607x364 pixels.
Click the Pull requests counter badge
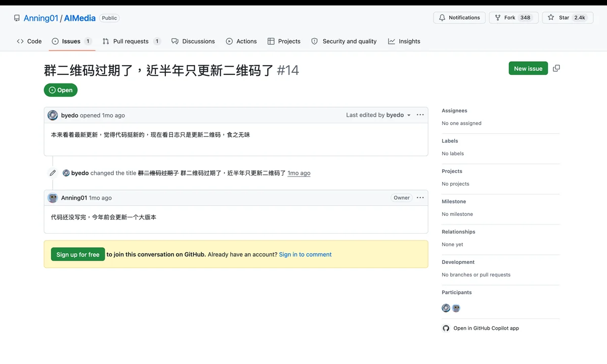(x=157, y=41)
